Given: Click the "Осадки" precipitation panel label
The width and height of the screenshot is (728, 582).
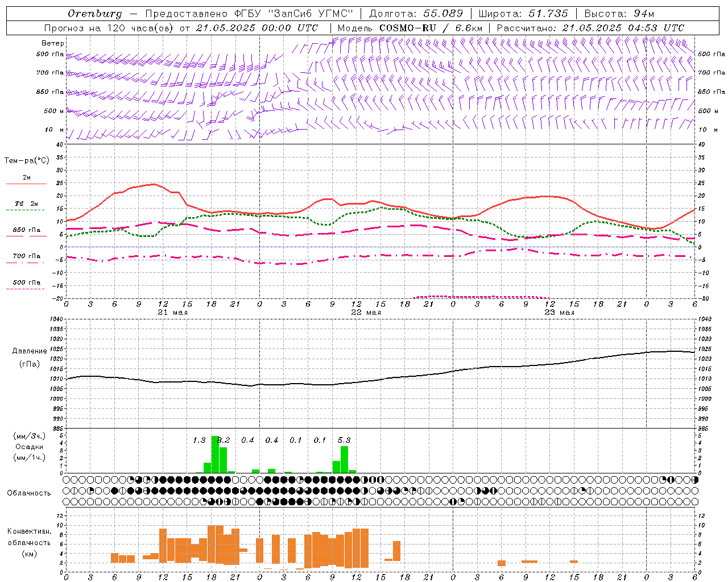Looking at the screenshot, I should [29, 447].
